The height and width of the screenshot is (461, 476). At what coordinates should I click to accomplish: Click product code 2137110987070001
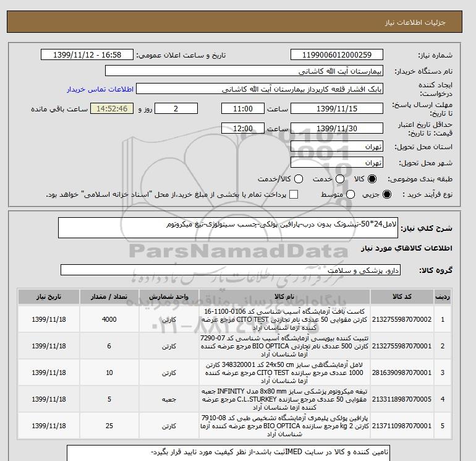(402, 426)
